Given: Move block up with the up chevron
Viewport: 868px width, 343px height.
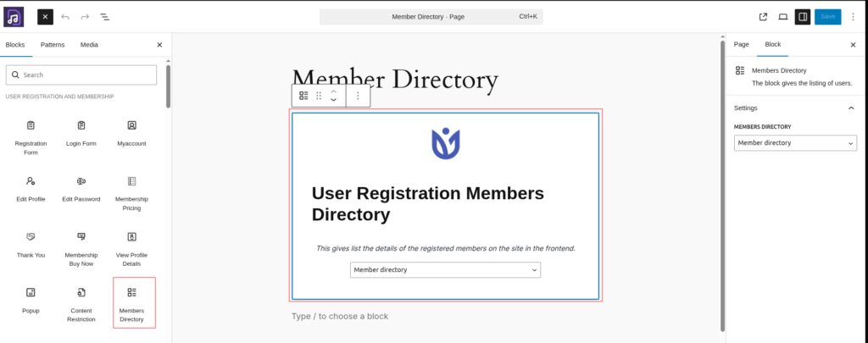Looking at the screenshot, I should click(333, 91).
